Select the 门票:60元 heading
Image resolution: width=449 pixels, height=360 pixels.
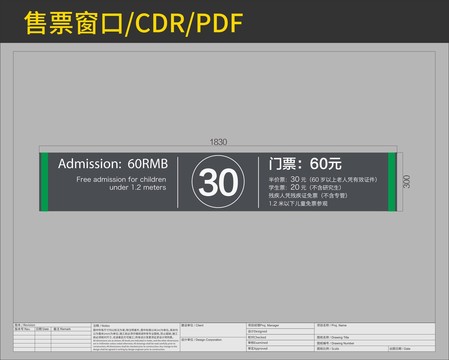305,164
